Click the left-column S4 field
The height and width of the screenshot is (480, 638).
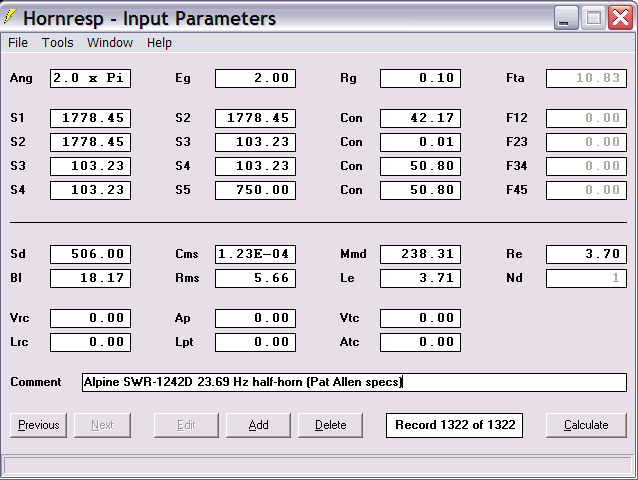point(90,190)
